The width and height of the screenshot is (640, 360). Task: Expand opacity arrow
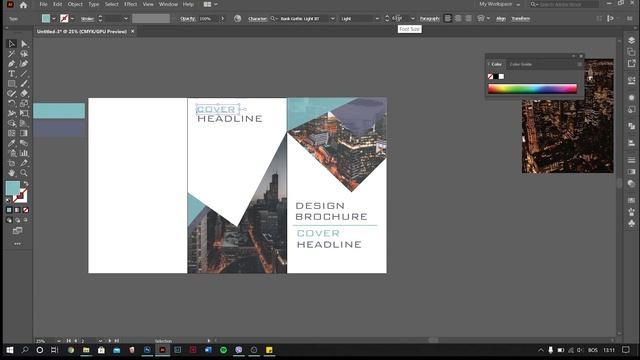pos(222,18)
